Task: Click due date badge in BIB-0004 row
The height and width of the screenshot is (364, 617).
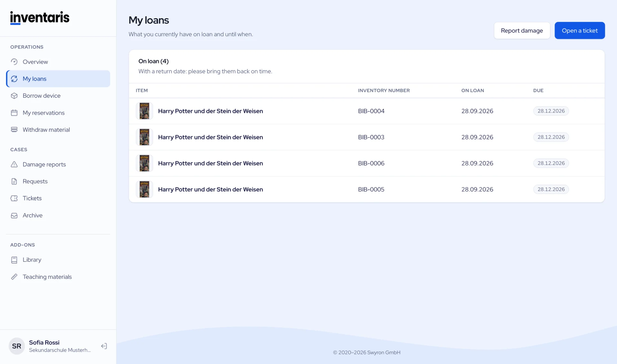Action: pos(551,111)
